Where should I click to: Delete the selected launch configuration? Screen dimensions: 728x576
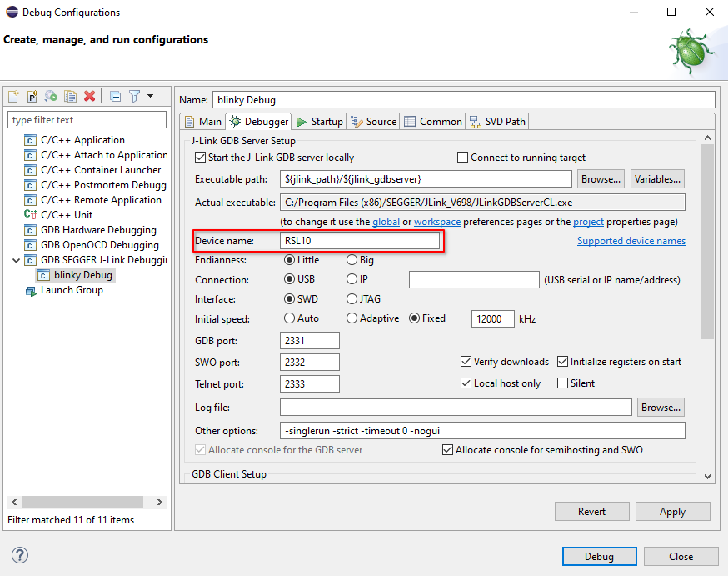tap(90, 96)
